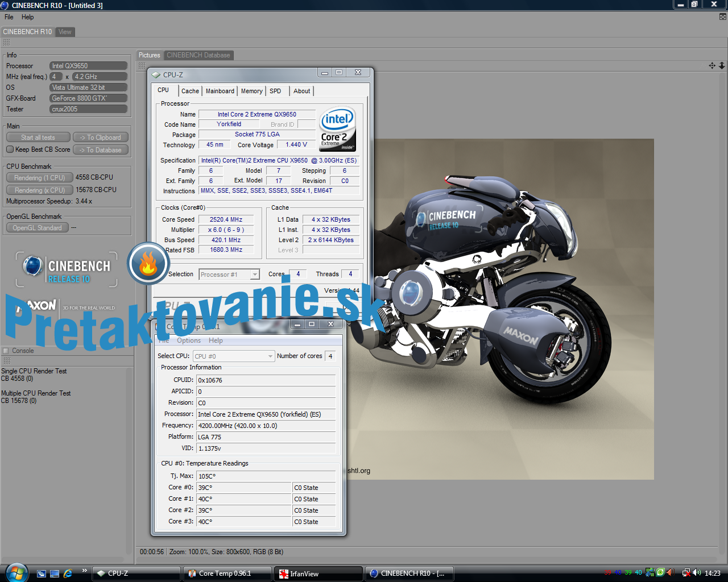728x582 pixels.
Task: Click the status bar render time 00:00:56
Action: 152,552
